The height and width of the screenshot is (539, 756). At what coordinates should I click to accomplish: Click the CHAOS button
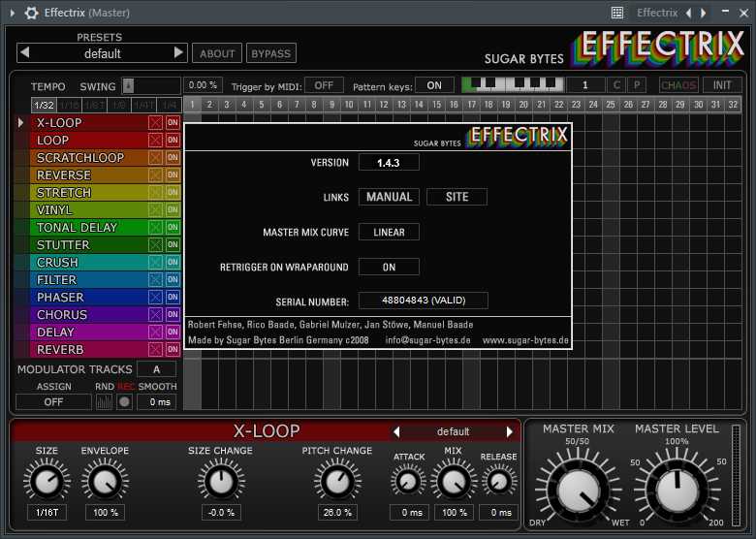tap(678, 85)
